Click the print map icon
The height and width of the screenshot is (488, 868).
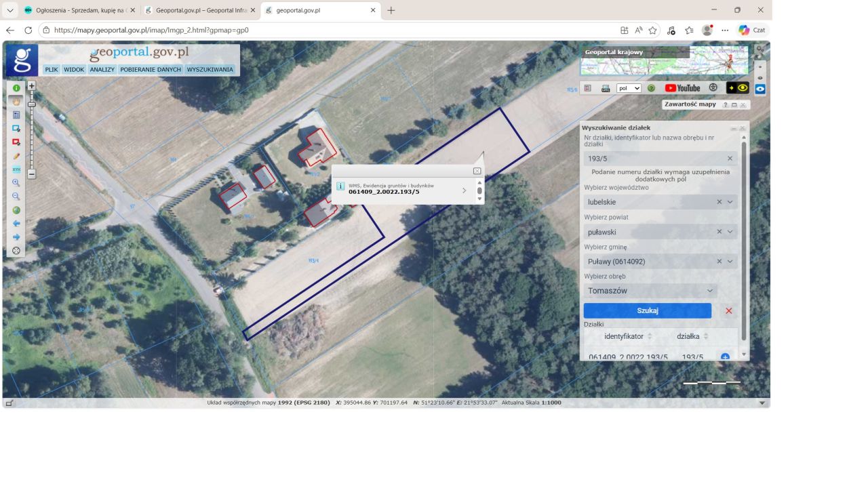click(606, 88)
